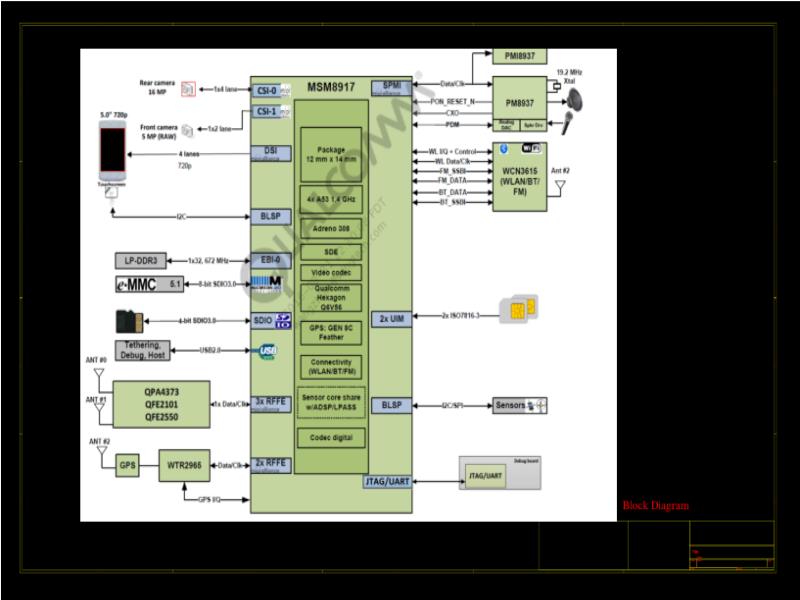
Task: Click the 19.2 MHz Xtal crystal symbol
Action: click(555, 86)
